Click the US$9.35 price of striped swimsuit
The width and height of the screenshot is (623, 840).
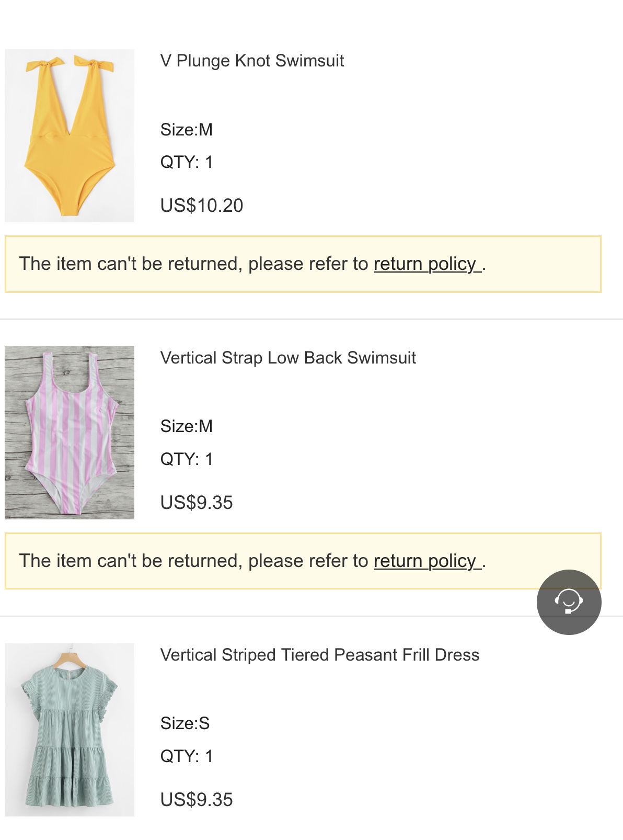[197, 503]
